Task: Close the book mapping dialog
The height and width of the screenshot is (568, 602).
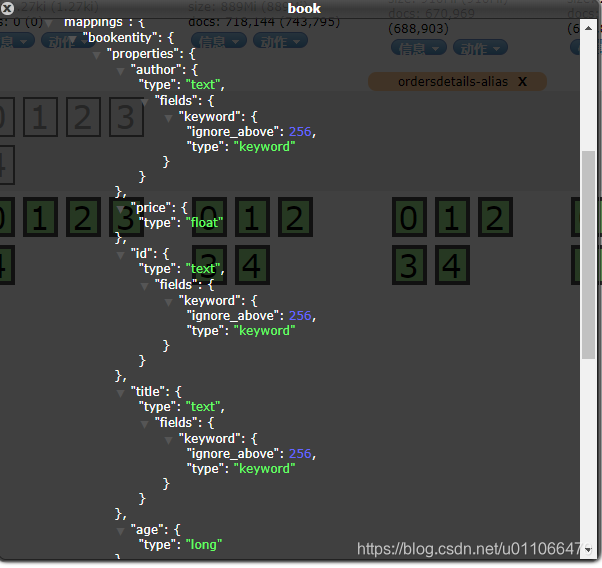Action: (x=7, y=8)
